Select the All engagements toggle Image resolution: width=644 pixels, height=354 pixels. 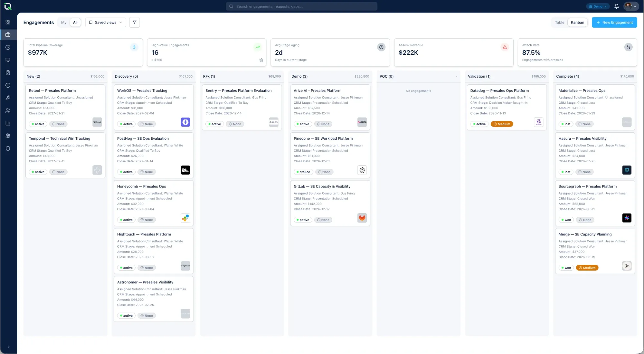pos(75,23)
